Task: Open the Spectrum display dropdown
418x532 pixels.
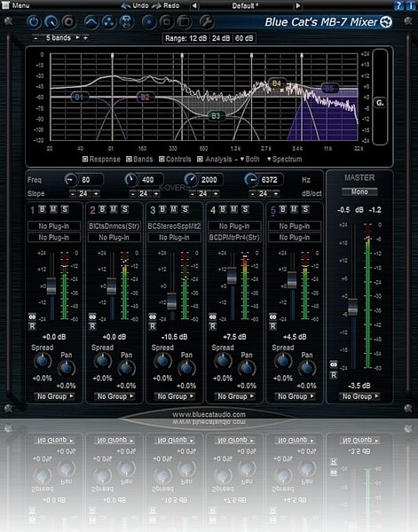Action: [285, 159]
